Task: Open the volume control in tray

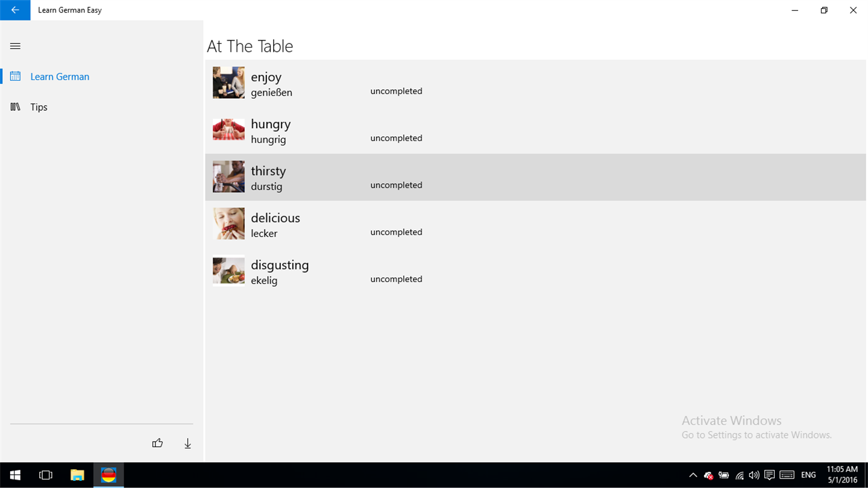Action: pos(754,475)
